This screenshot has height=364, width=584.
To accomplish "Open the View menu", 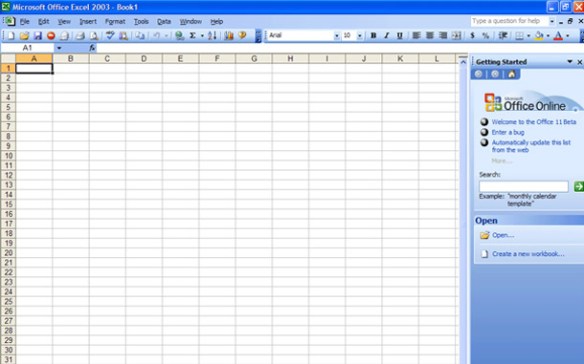I will [x=64, y=22].
